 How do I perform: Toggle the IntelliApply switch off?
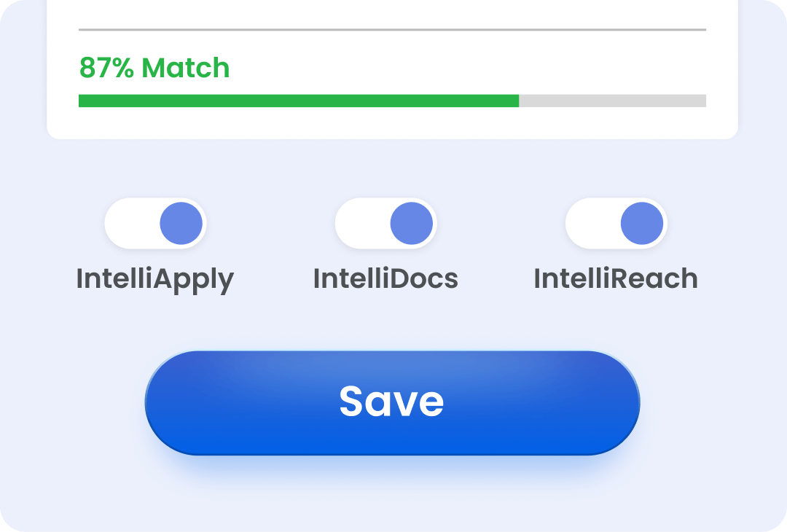(157, 223)
